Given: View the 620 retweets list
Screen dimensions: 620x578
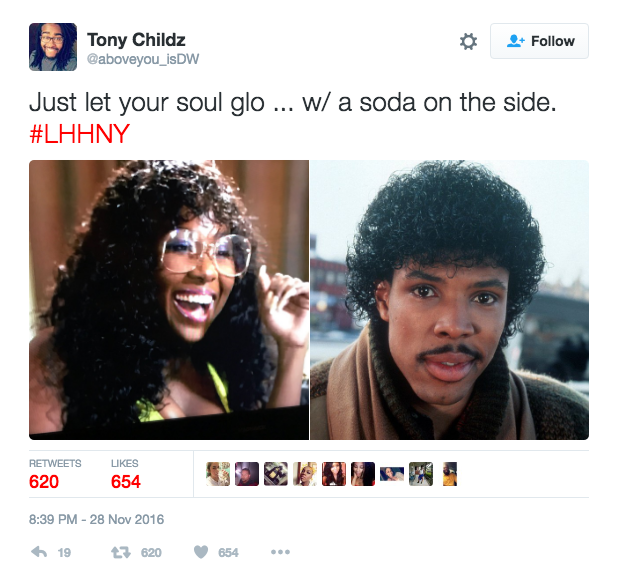Looking at the screenshot, I should click(55, 474).
